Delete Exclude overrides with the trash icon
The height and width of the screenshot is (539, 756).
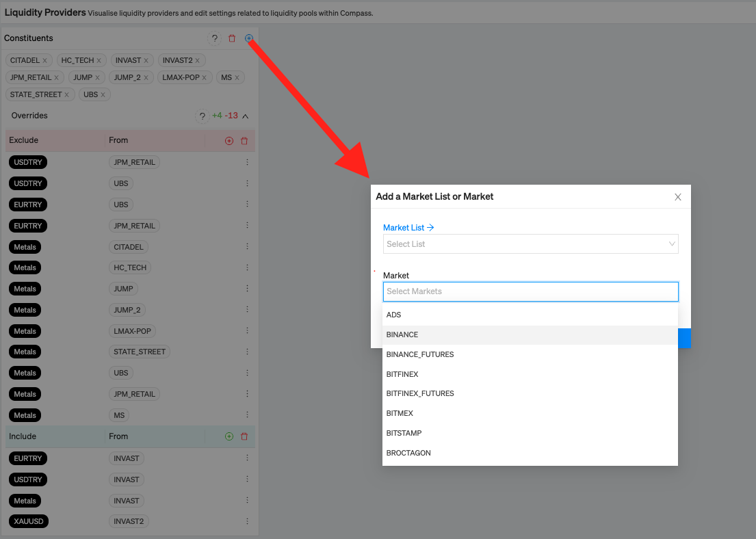[x=244, y=141]
